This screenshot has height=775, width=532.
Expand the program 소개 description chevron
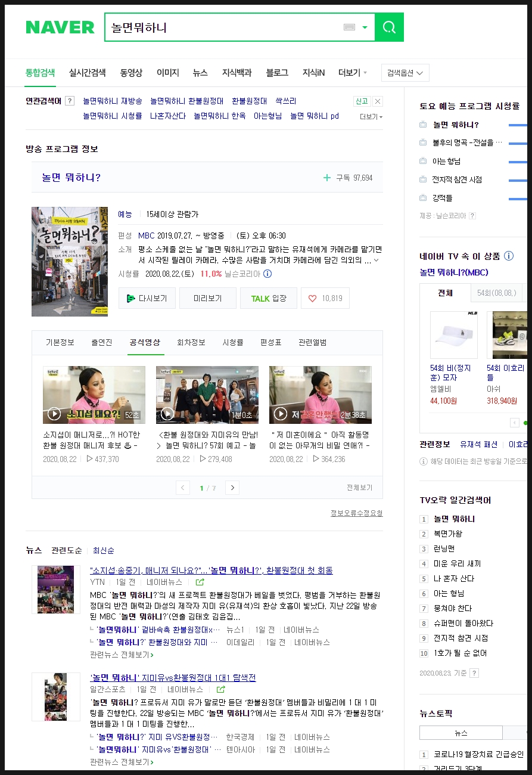pyautogui.click(x=376, y=261)
